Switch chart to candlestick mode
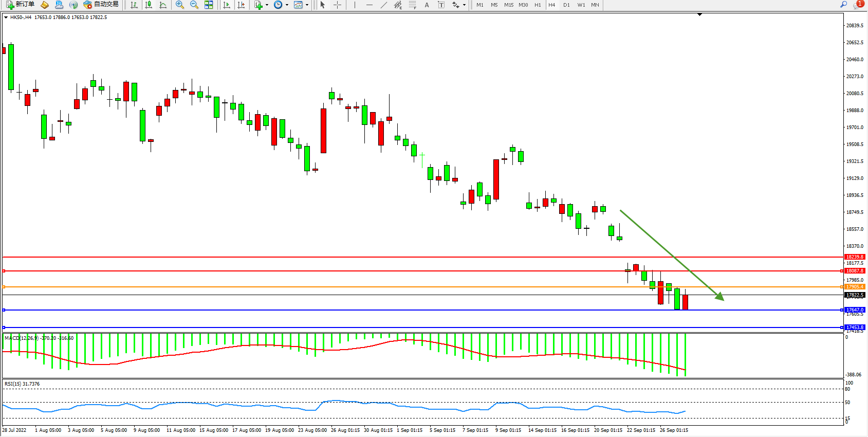This screenshot has height=437, width=868. (x=149, y=5)
